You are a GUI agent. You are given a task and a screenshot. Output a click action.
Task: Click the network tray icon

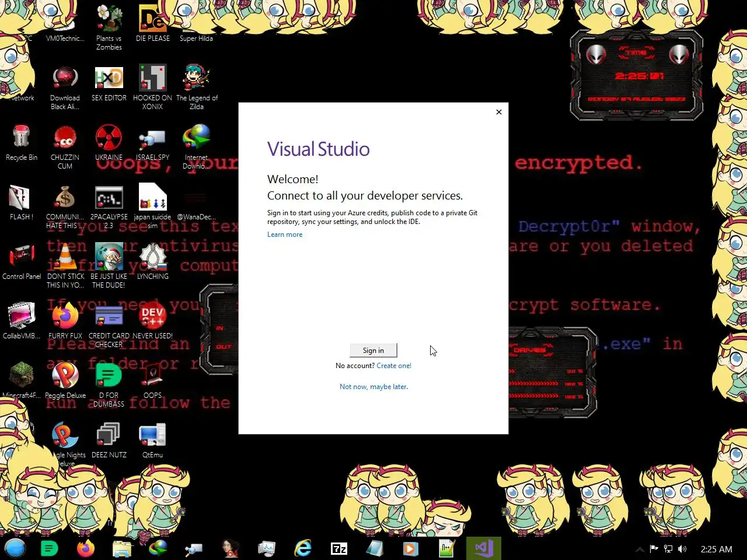[x=668, y=549]
